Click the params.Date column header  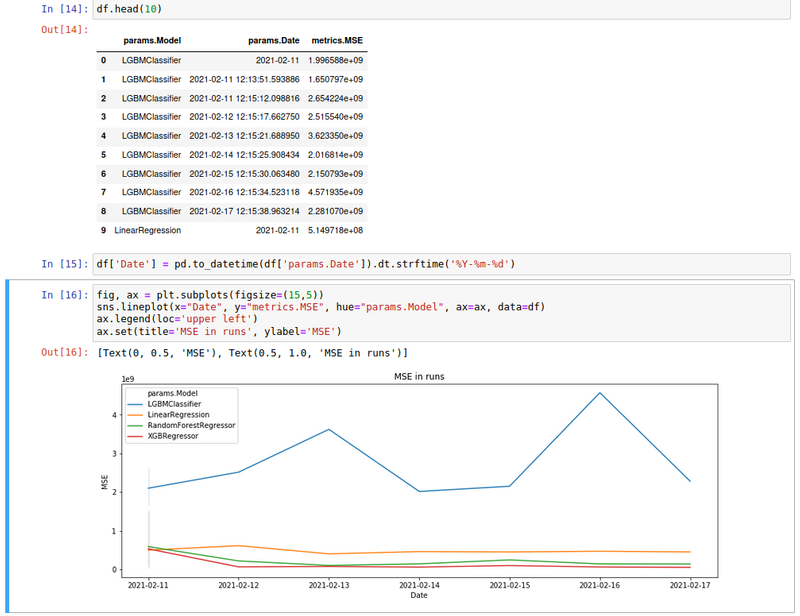273,41
